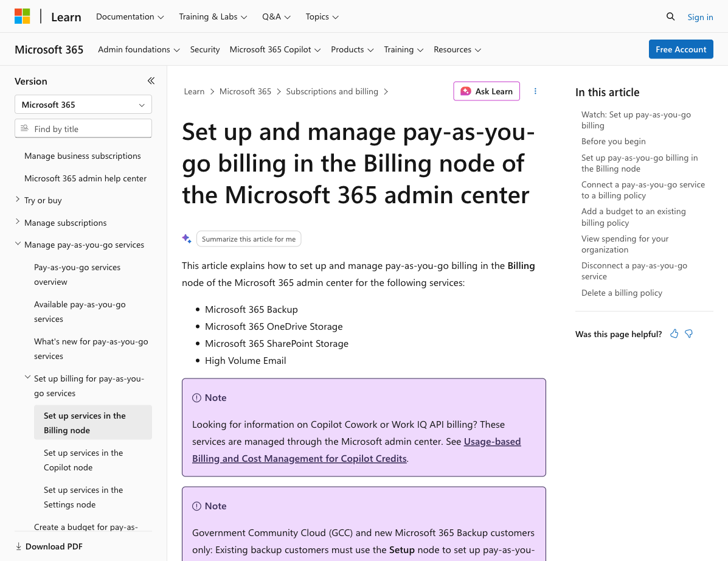Click the Download PDF button

tap(49, 546)
